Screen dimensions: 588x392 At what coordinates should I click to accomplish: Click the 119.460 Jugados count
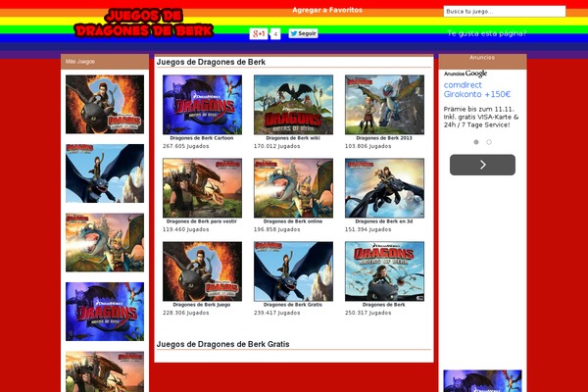pos(185,229)
